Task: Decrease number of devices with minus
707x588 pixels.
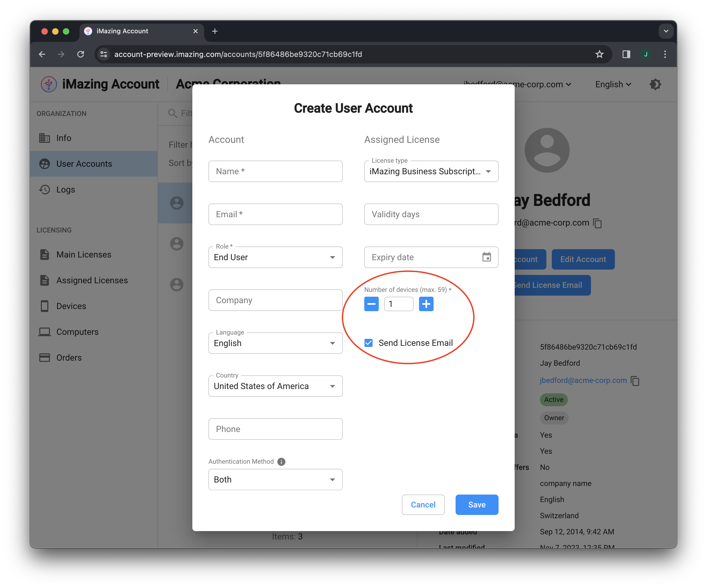Action: click(x=371, y=304)
